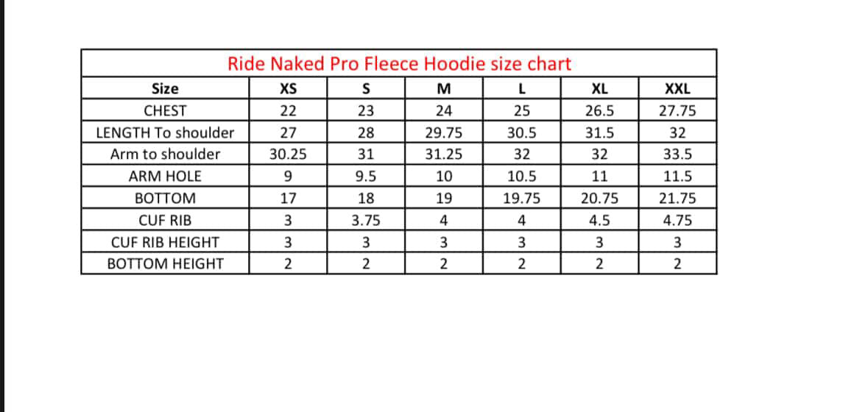Click the 20.75 bottom value for XL
Screen dimensions: 868x412
[x=599, y=199]
